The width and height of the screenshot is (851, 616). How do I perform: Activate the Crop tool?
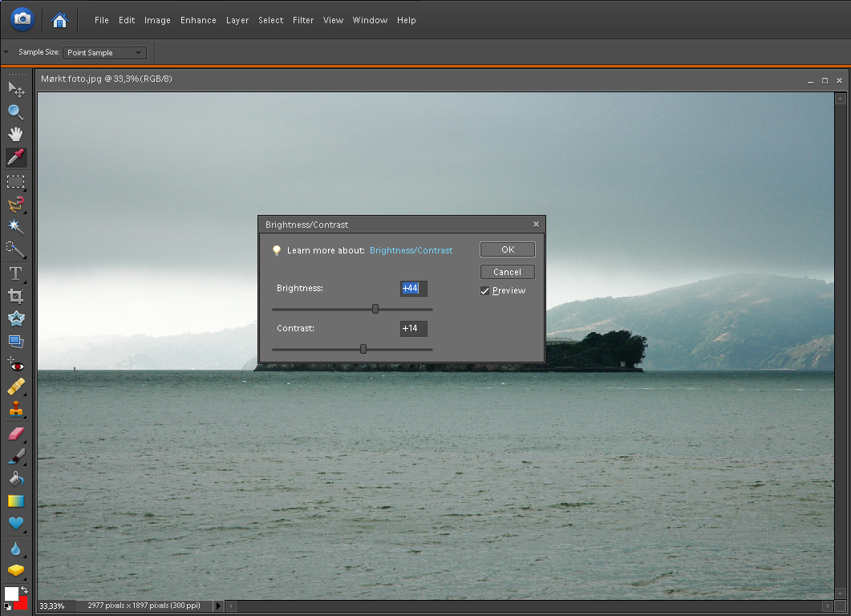click(x=15, y=296)
